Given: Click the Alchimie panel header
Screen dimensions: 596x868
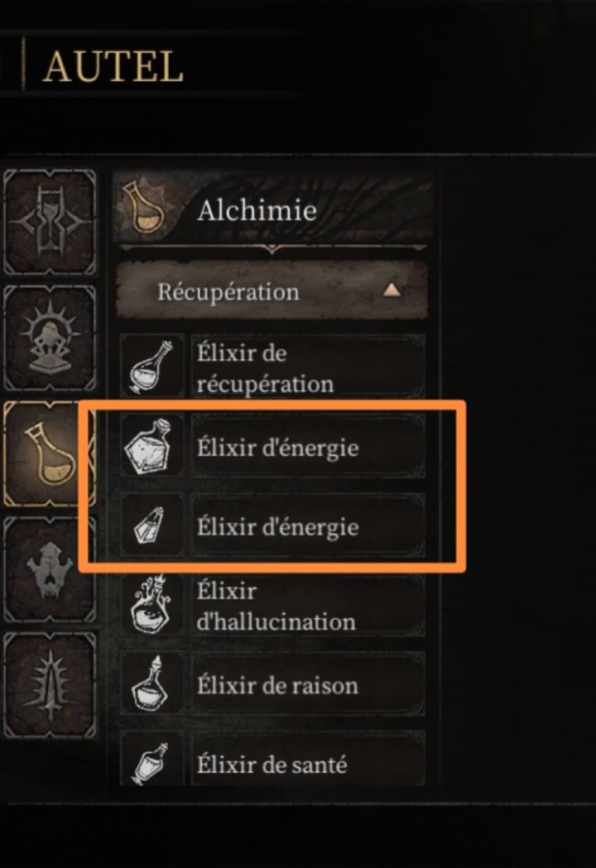Looking at the screenshot, I should (x=272, y=209).
